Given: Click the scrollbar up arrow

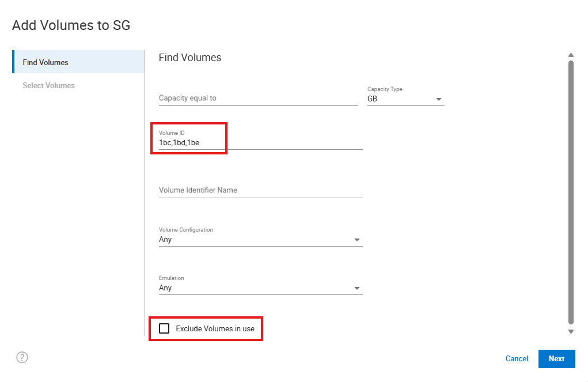Looking at the screenshot, I should point(571,55).
